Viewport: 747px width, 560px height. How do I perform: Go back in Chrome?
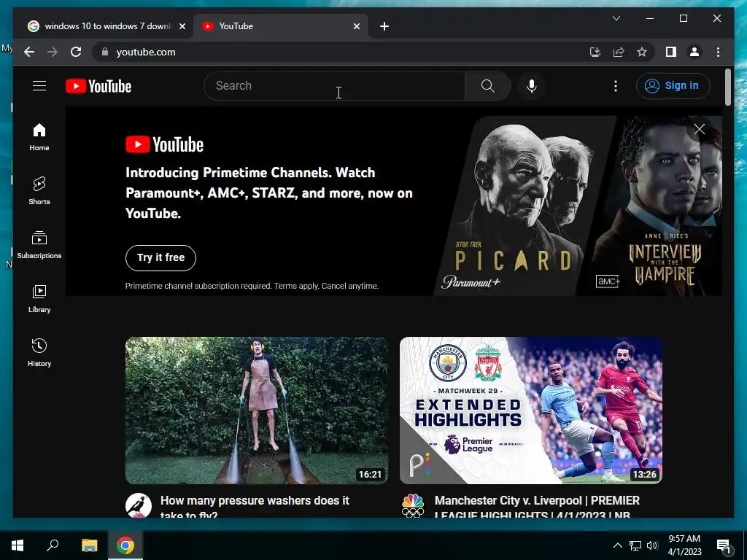29,52
